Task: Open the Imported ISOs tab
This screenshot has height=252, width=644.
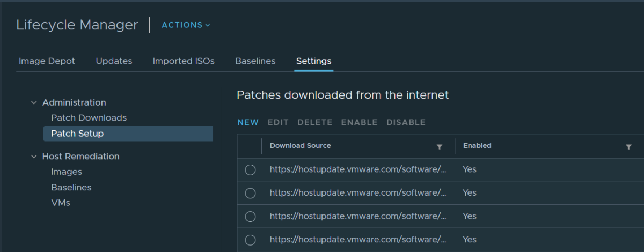Action: tap(184, 61)
